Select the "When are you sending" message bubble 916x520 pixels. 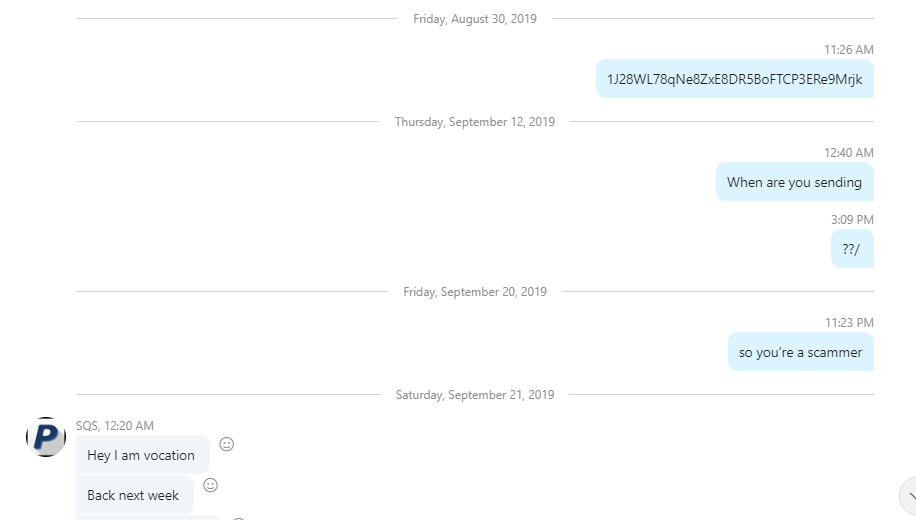point(794,182)
